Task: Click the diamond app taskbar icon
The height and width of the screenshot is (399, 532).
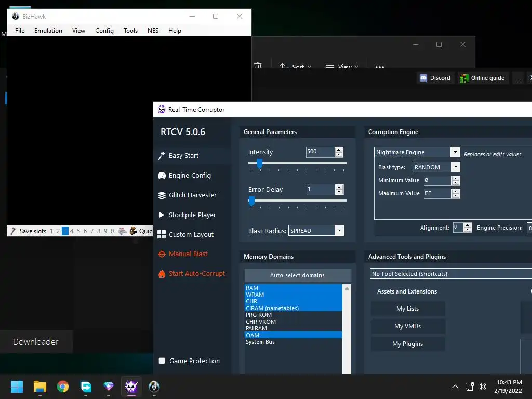Action: (x=109, y=387)
